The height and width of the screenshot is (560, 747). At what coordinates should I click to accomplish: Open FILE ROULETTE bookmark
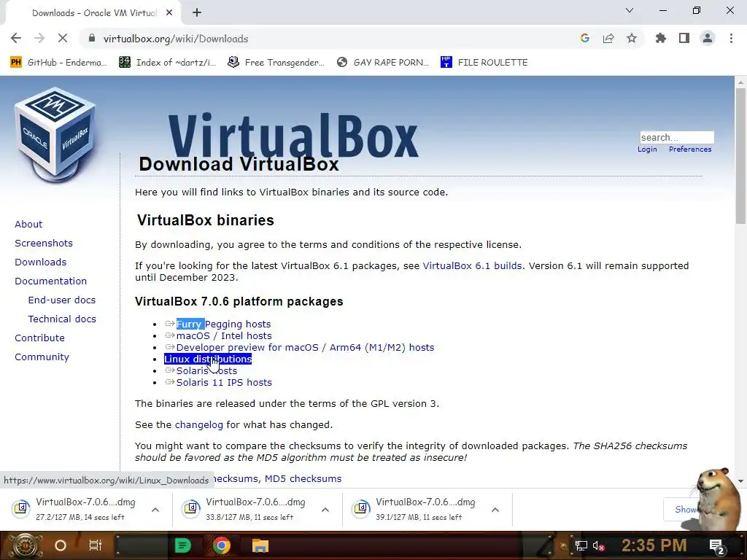point(484,63)
